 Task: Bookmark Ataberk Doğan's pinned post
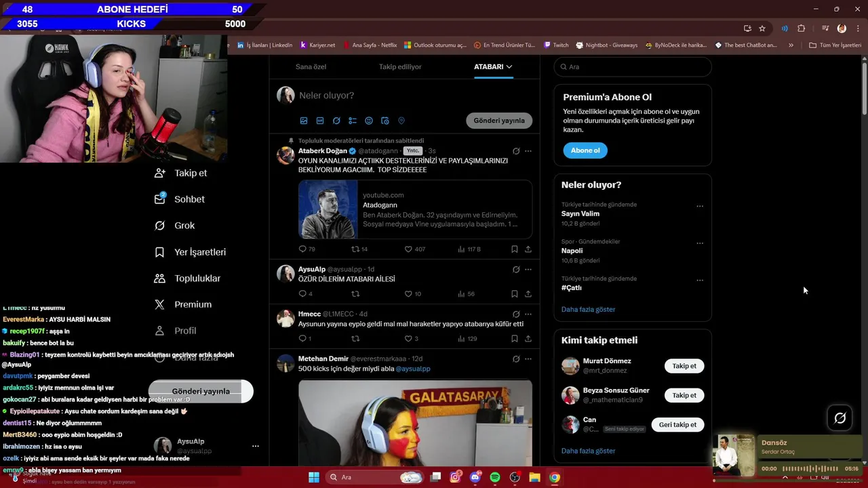[515, 249]
